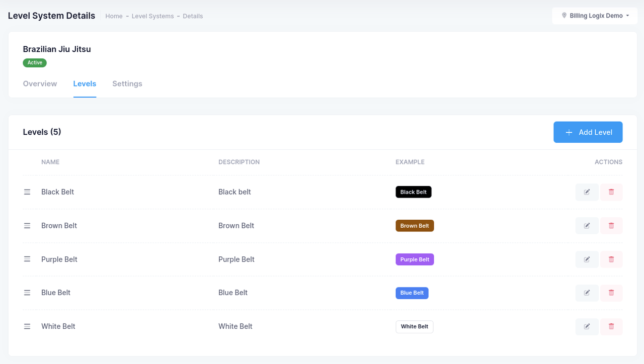Delete the Black Belt level
644x364 pixels.
click(x=611, y=192)
